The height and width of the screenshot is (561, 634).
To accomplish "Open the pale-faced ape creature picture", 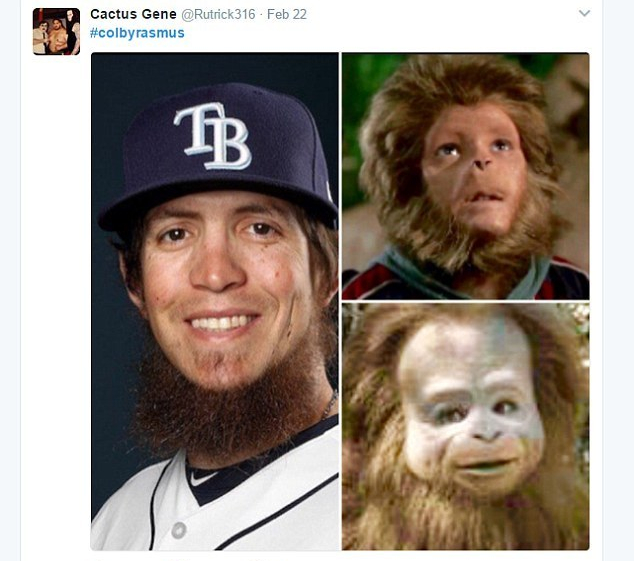I will pos(465,427).
